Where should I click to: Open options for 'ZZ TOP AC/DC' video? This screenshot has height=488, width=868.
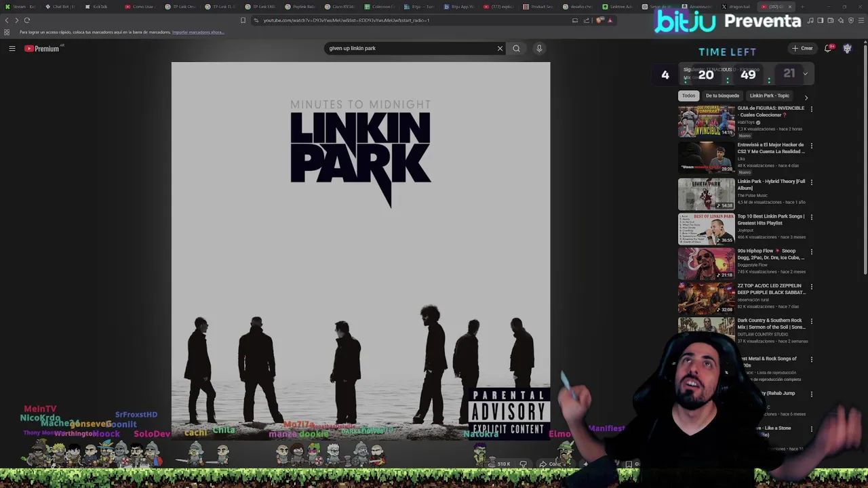[811, 287]
